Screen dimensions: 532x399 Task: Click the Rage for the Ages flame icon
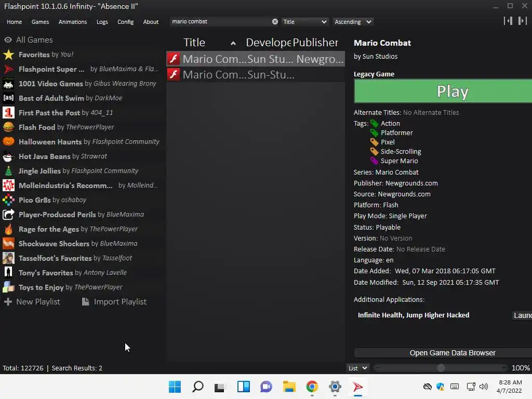coord(8,229)
